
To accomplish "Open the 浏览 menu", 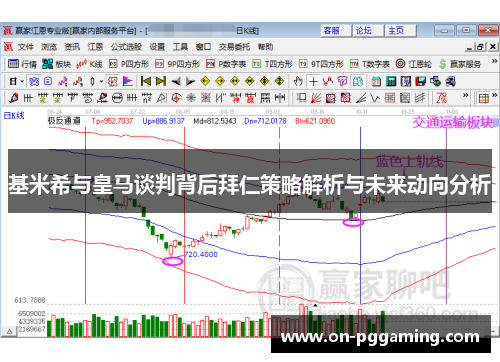I will (49, 47).
